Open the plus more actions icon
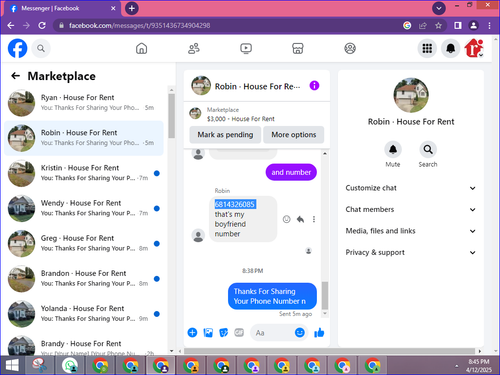This screenshot has height=375, width=500. point(192,332)
